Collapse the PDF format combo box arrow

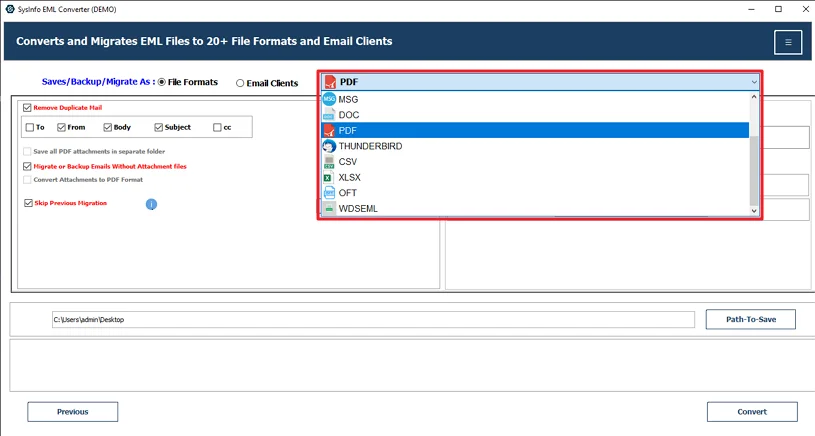click(x=754, y=82)
